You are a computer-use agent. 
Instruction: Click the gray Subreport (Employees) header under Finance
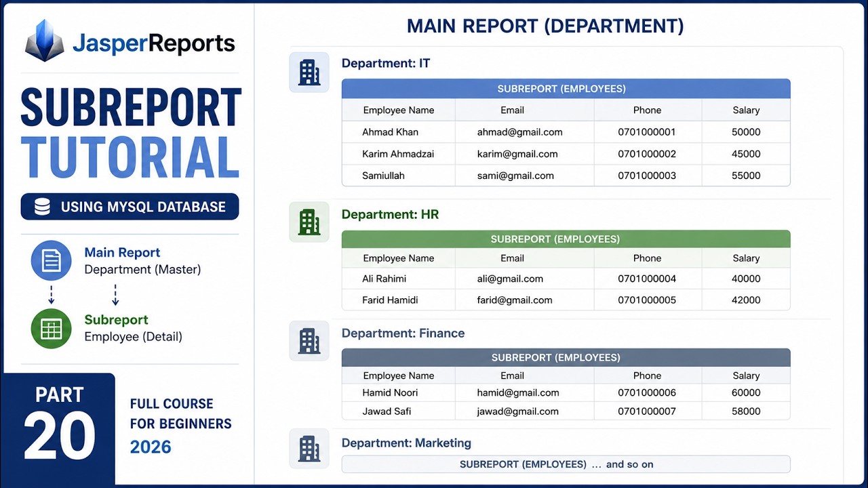point(566,358)
